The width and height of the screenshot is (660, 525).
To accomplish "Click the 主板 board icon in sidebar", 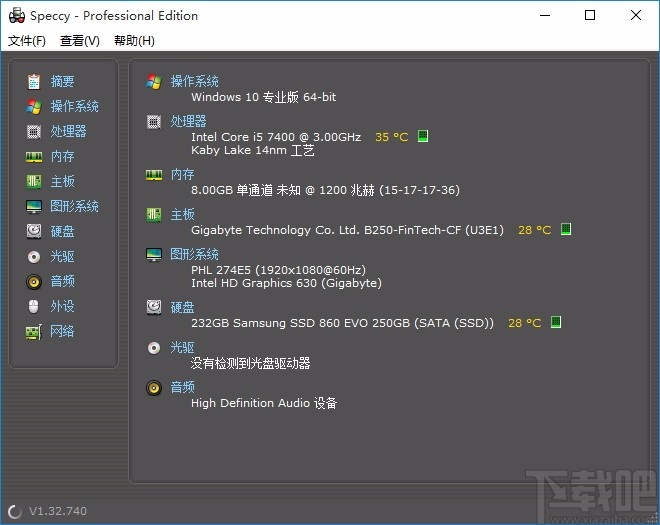I will [x=34, y=181].
